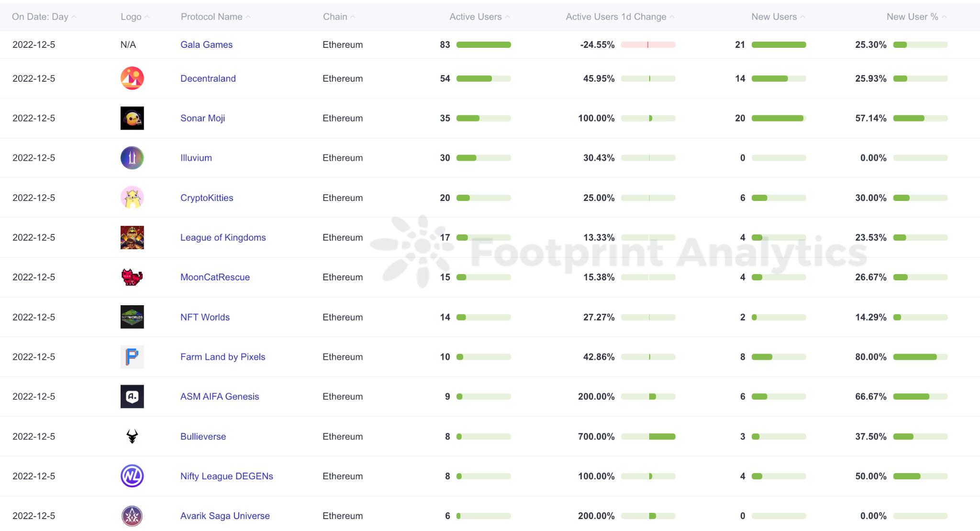
Task: Open the ASM AIFA Genesis link
Action: 220,397
